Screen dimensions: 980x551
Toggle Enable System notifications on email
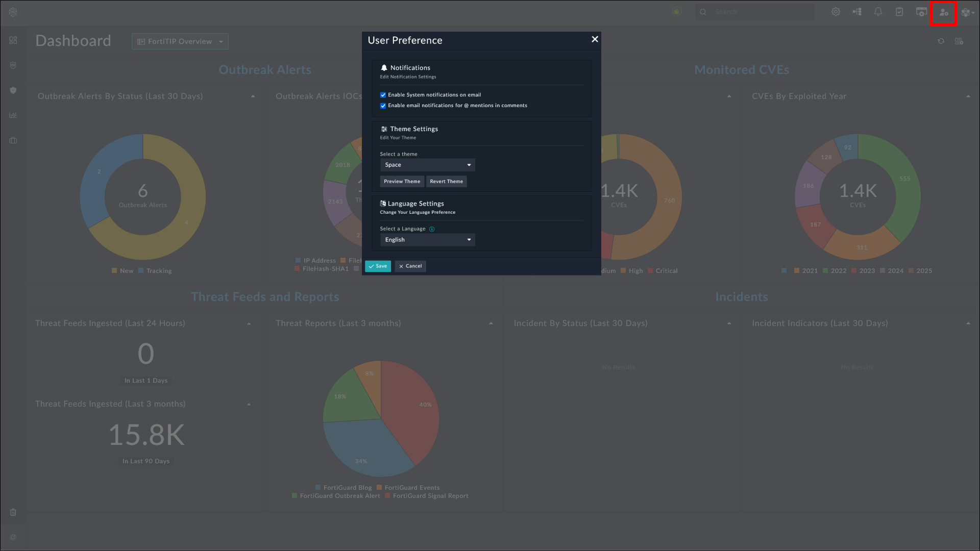(x=383, y=95)
